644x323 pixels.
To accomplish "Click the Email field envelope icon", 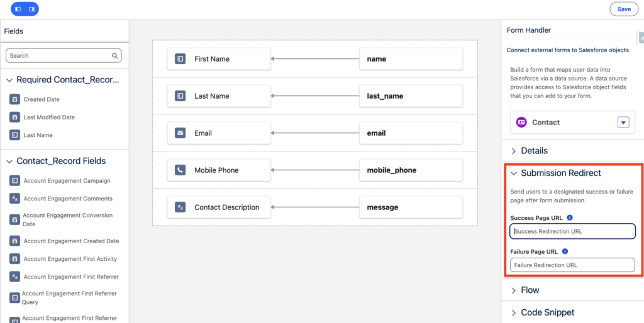I will click(x=180, y=133).
